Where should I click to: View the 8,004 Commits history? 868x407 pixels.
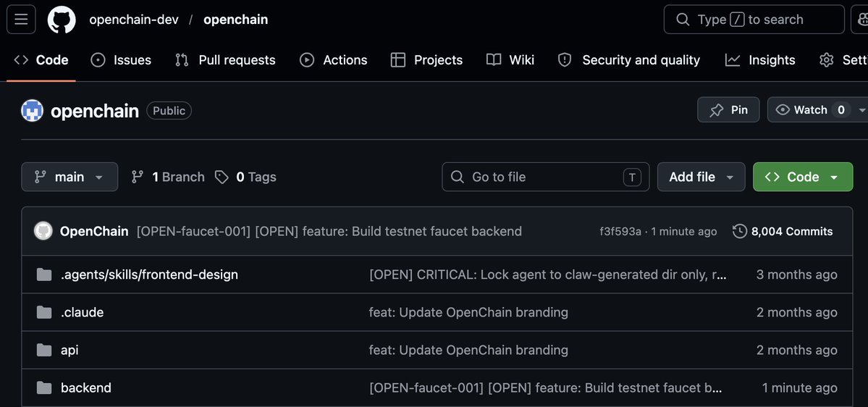point(782,232)
